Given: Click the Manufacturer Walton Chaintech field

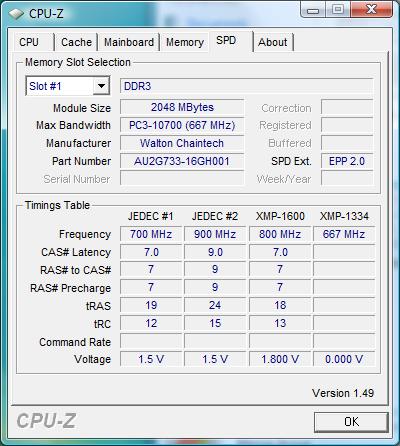Looking at the screenshot, I should [182, 143].
